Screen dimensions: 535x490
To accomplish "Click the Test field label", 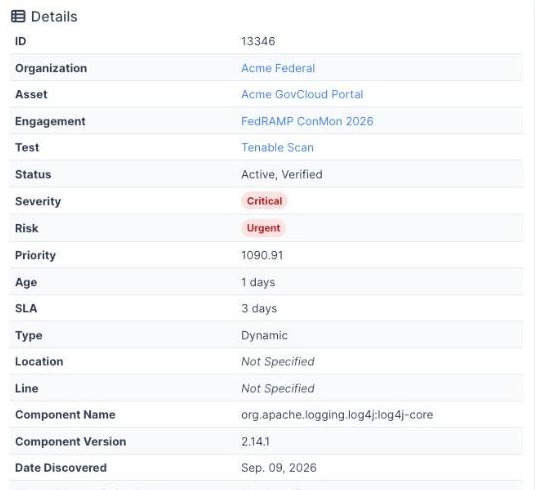I will click(27, 148).
